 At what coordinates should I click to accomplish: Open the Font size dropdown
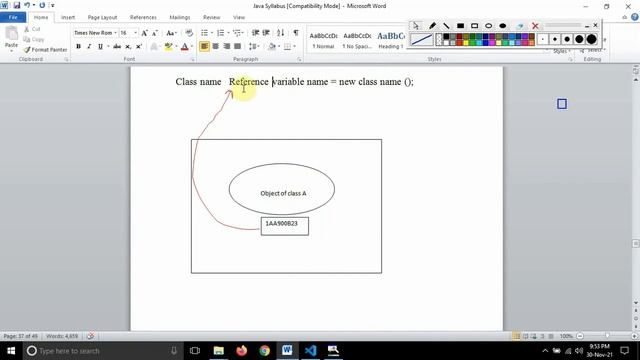point(136,33)
